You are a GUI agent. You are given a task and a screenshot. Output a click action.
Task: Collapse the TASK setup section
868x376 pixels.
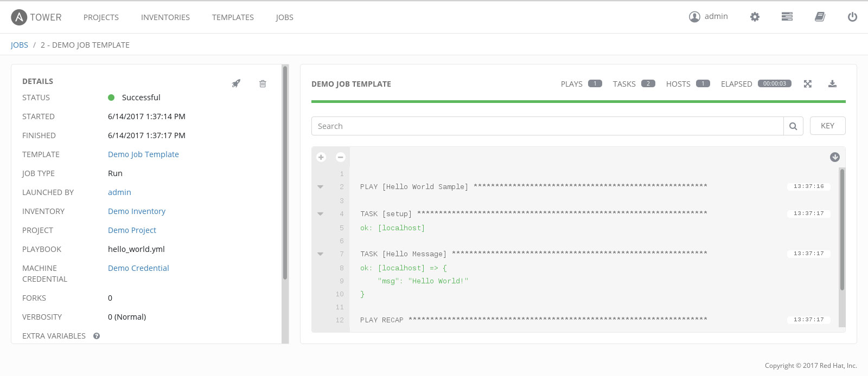click(321, 214)
